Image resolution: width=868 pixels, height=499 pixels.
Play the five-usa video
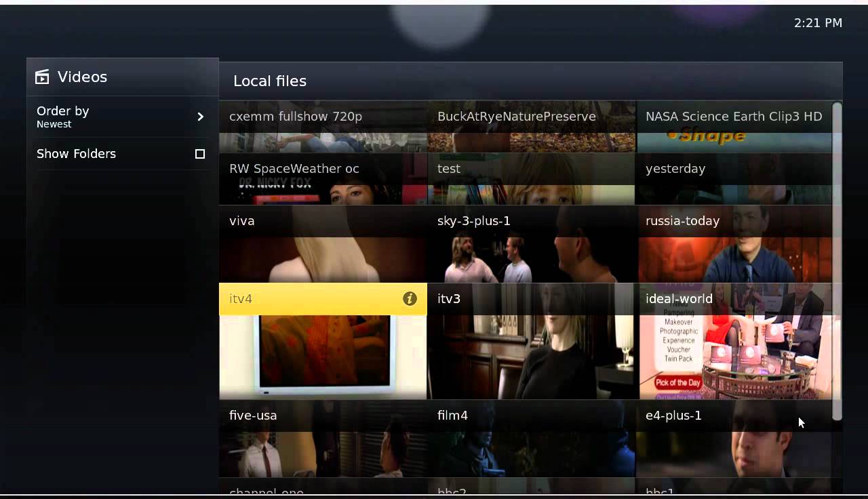pos(323,438)
